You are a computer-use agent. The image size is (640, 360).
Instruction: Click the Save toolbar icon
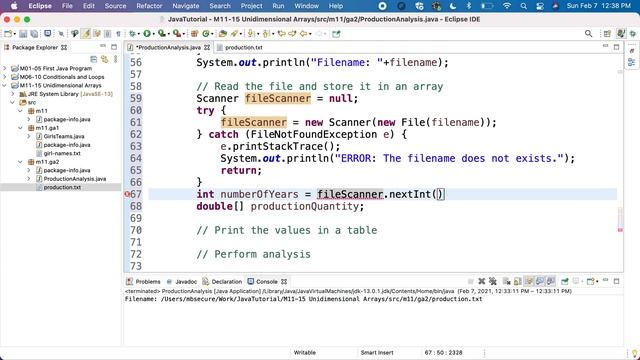pyautogui.click(x=23, y=34)
